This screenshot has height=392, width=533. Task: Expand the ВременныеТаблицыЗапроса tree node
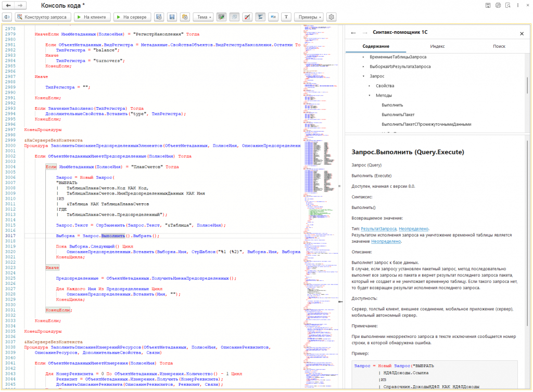click(363, 57)
